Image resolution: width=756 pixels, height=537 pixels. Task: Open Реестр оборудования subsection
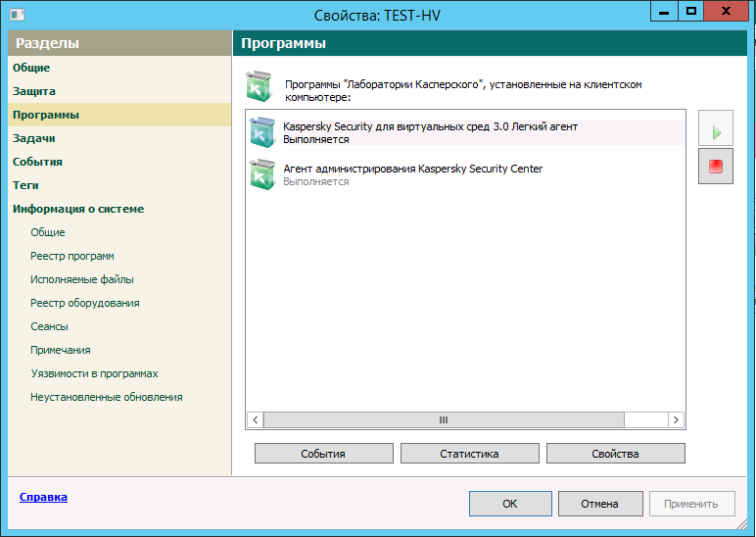point(85,303)
